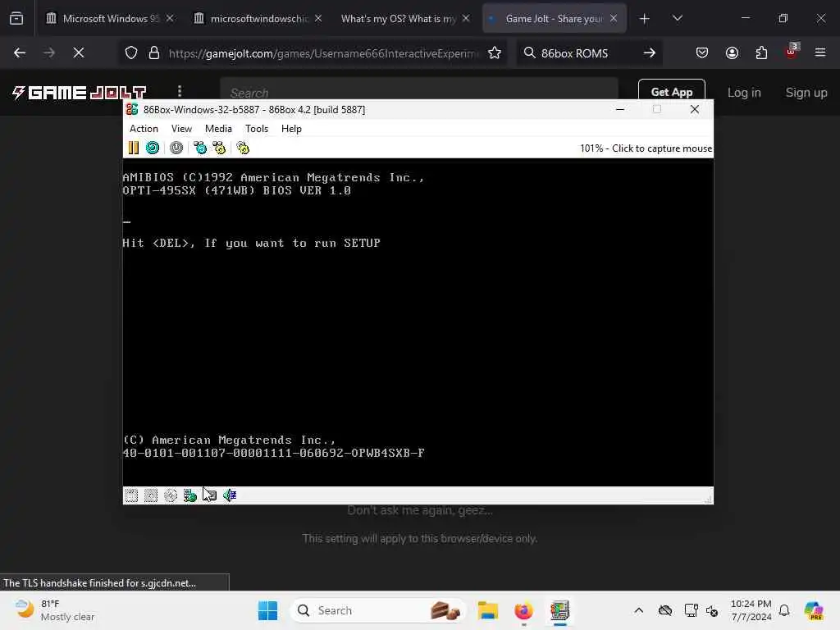
Task: Open a new Firefox tab
Action: 645,19
